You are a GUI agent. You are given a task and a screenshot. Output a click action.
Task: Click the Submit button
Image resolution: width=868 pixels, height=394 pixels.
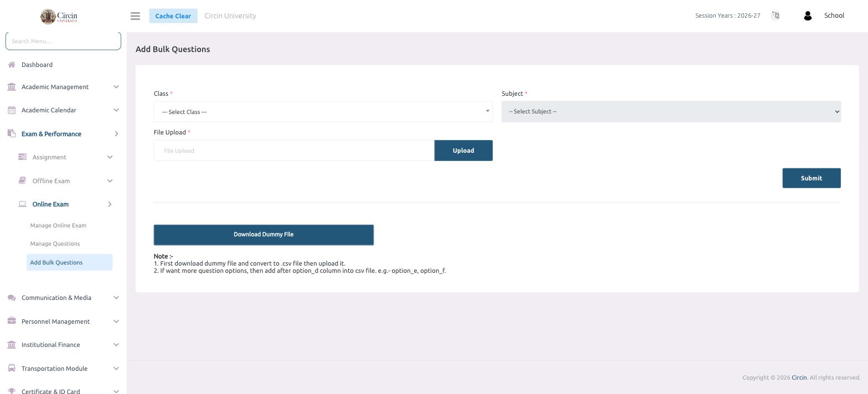pyautogui.click(x=812, y=178)
